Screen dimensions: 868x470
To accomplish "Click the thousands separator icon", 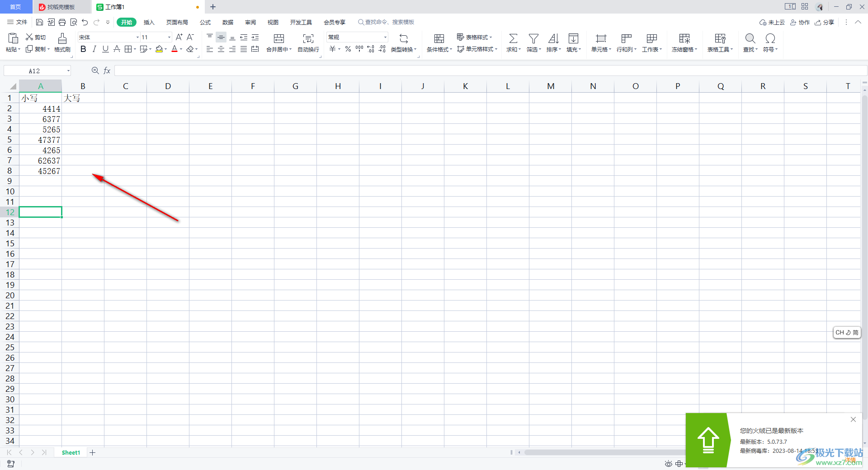I will [x=359, y=49].
